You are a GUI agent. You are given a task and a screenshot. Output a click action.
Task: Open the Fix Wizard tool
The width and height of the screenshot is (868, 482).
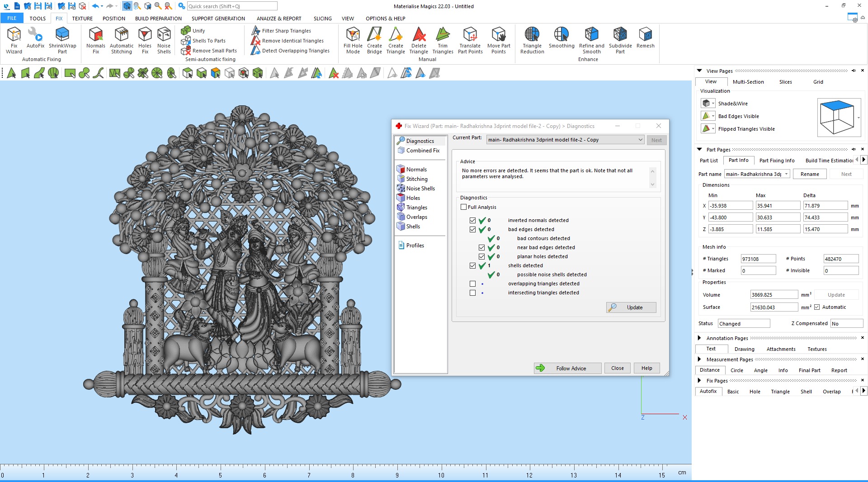pos(14,40)
